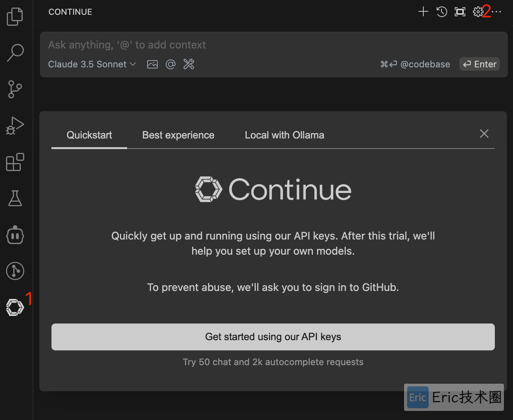Click the CONTINUE panel title
Image resolution: width=513 pixels, height=420 pixels.
[70, 12]
